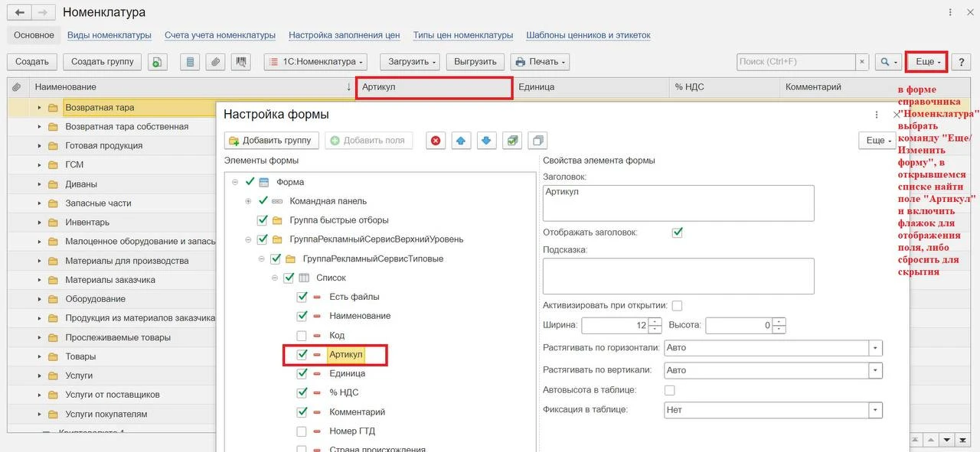
Task: Click the list view document icon
Action: pos(191,62)
